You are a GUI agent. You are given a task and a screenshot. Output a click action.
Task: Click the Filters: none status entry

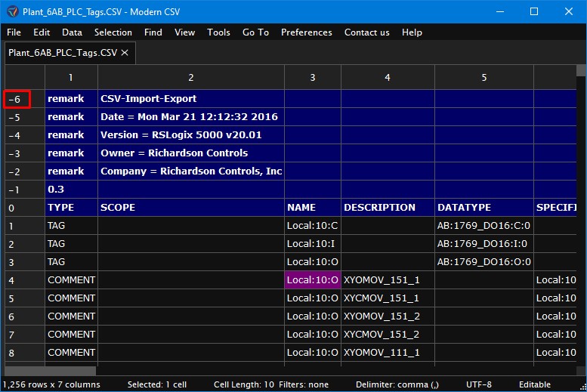pos(304,384)
